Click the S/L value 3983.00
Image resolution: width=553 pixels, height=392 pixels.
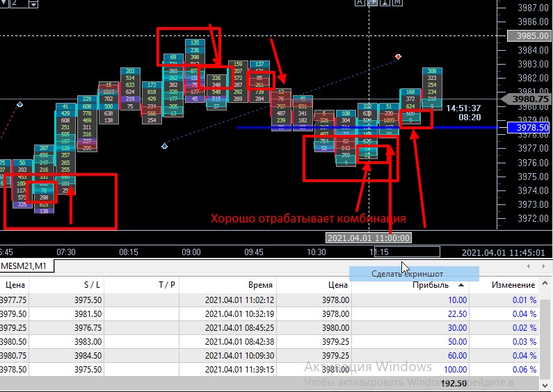pos(88,341)
